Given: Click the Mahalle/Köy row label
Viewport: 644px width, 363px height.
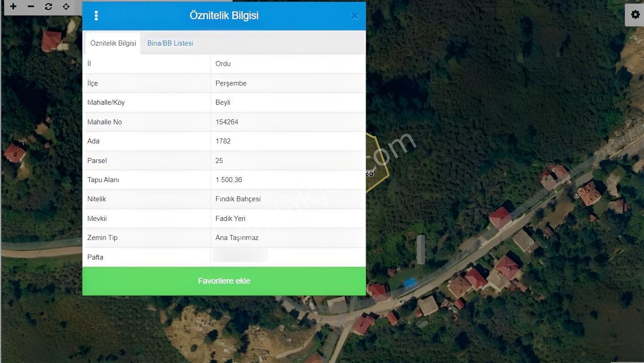Looking at the screenshot, I should tap(106, 102).
